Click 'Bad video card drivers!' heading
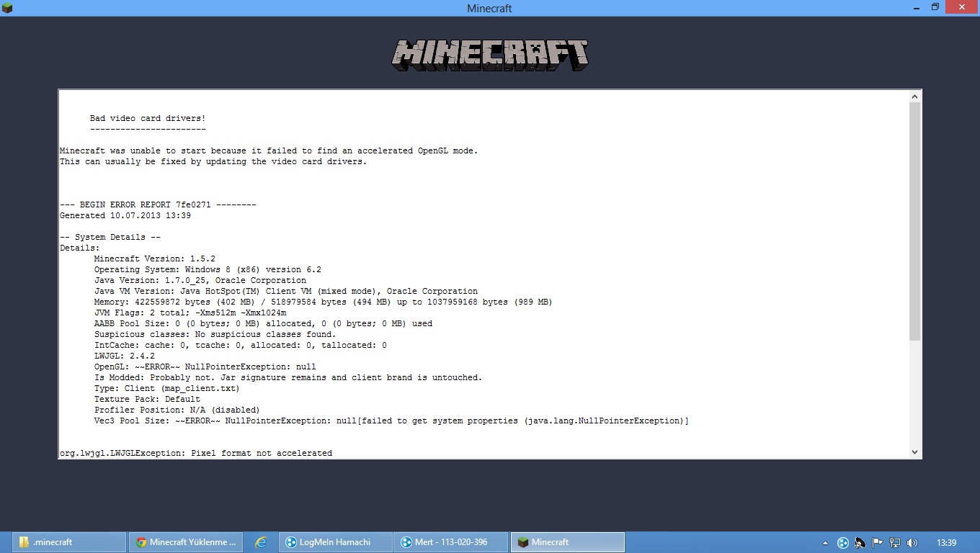The image size is (980, 553). (x=148, y=118)
